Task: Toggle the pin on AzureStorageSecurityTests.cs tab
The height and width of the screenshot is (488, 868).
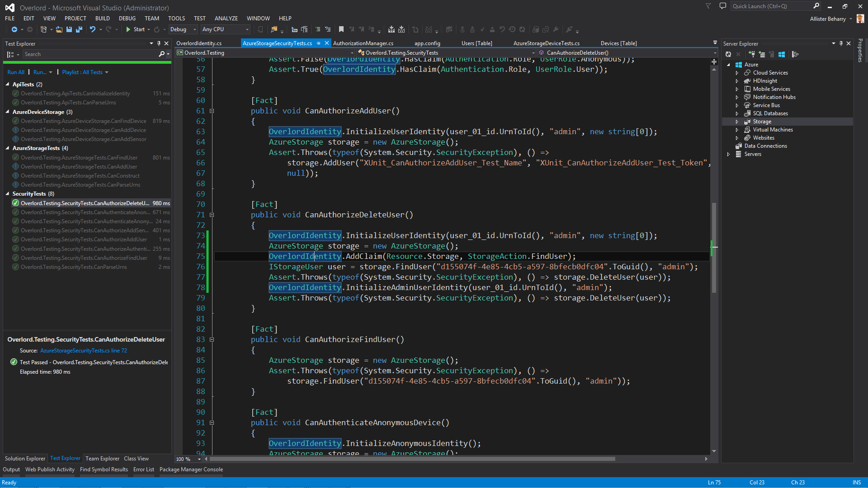Action: [x=319, y=43]
